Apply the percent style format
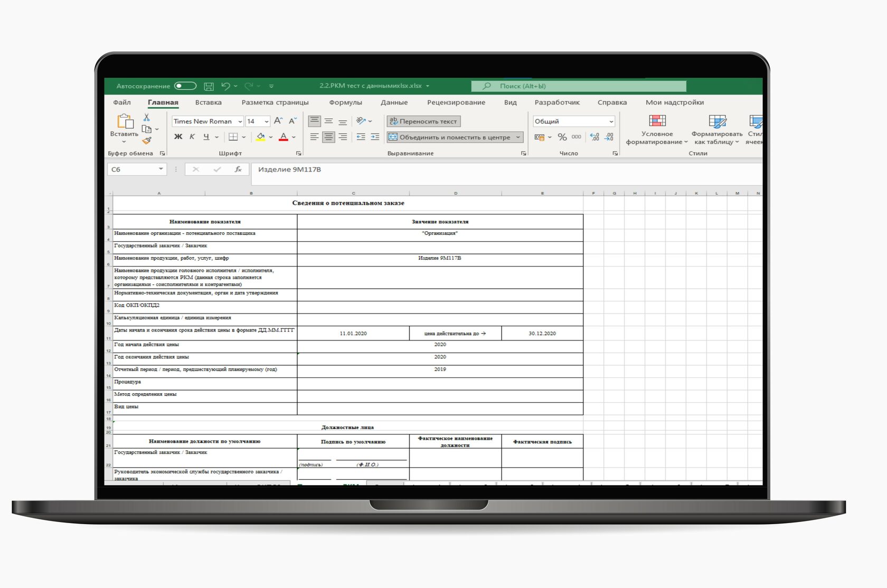Screen dimensions: 887x588 [x=562, y=137]
